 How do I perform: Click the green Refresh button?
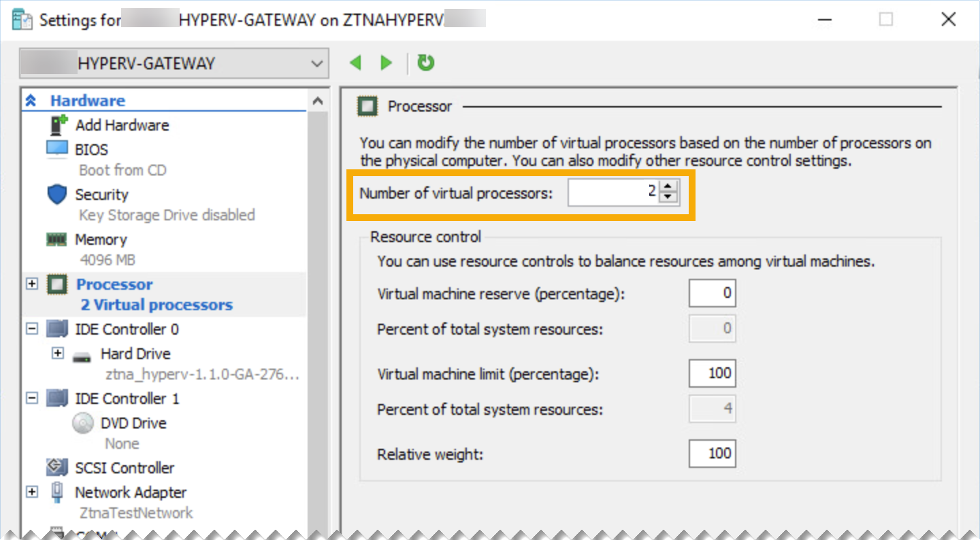(x=425, y=63)
